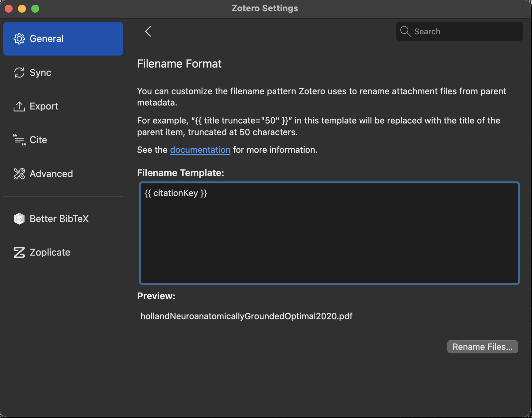532x418 pixels.
Task: Click the preview filename hollandNeuroanatomicallyGroundedOptimal2020.pdf
Action: pyautogui.click(x=246, y=316)
